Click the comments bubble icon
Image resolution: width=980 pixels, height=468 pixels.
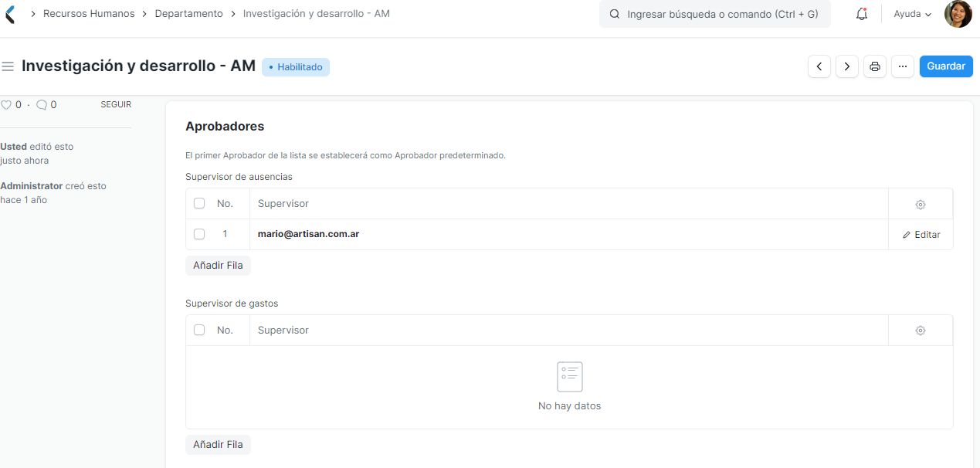[42, 104]
